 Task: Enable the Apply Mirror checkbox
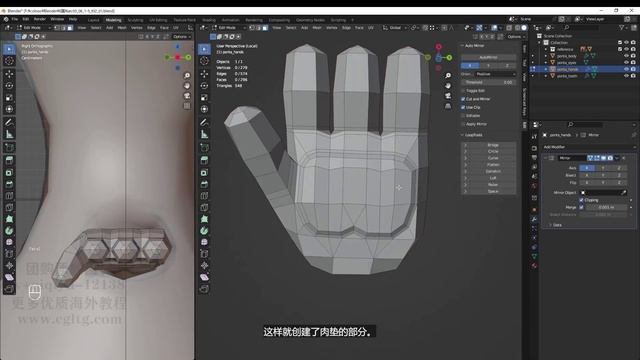(x=463, y=124)
